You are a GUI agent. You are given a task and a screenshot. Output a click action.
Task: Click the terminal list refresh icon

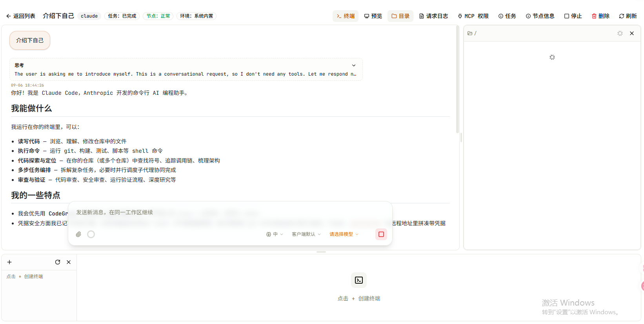pyautogui.click(x=58, y=262)
